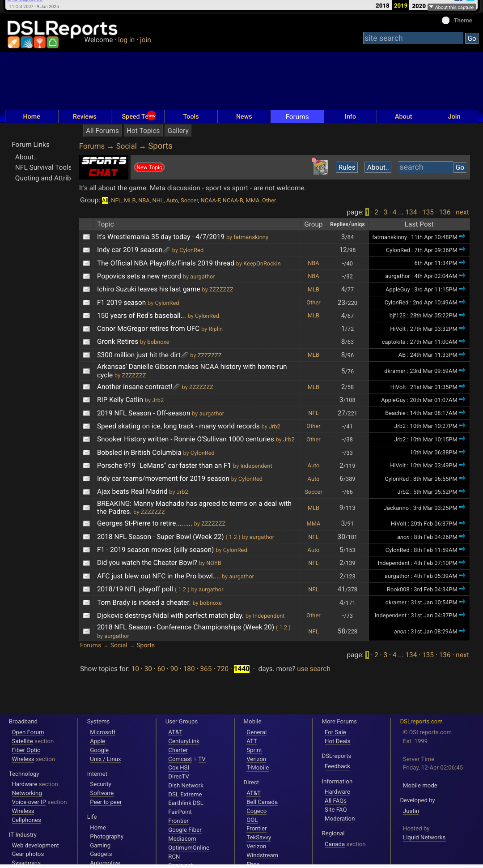483x868 pixels.
Task: Click the envelope icon for Gronk Retires
Action: [x=86, y=342]
